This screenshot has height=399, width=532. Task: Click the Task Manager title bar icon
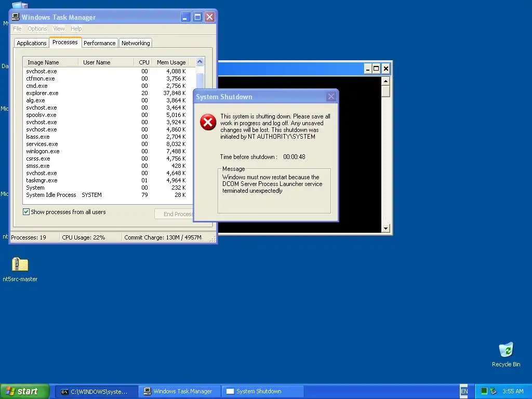(15, 17)
